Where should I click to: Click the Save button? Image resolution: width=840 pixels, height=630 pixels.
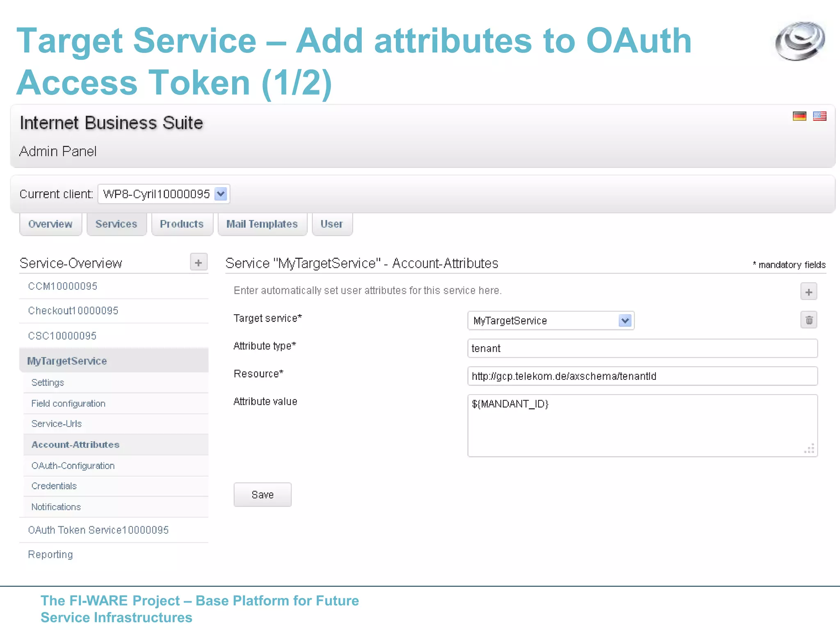262,495
